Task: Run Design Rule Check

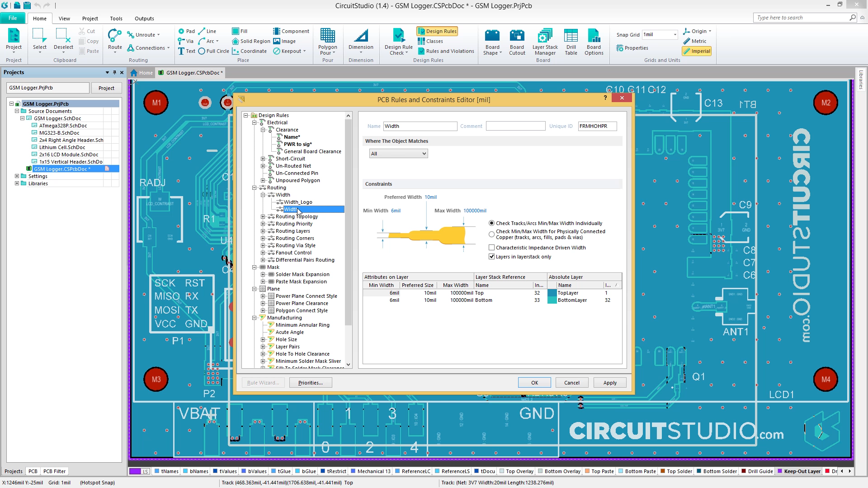Action: coord(397,43)
